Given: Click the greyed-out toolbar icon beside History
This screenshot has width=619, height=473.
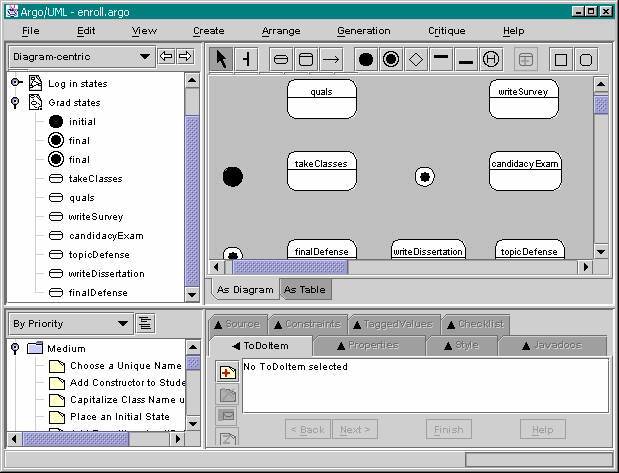Looking at the screenshot, I should click(525, 60).
